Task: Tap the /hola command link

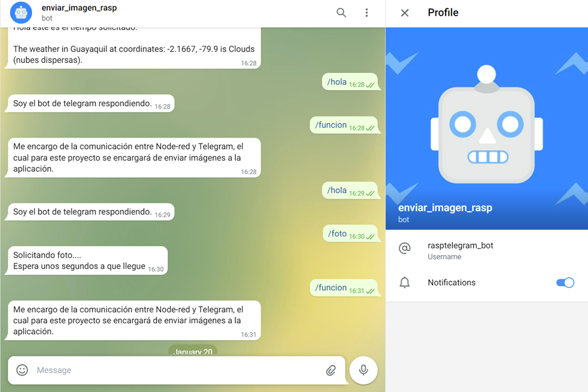Action: [337, 81]
